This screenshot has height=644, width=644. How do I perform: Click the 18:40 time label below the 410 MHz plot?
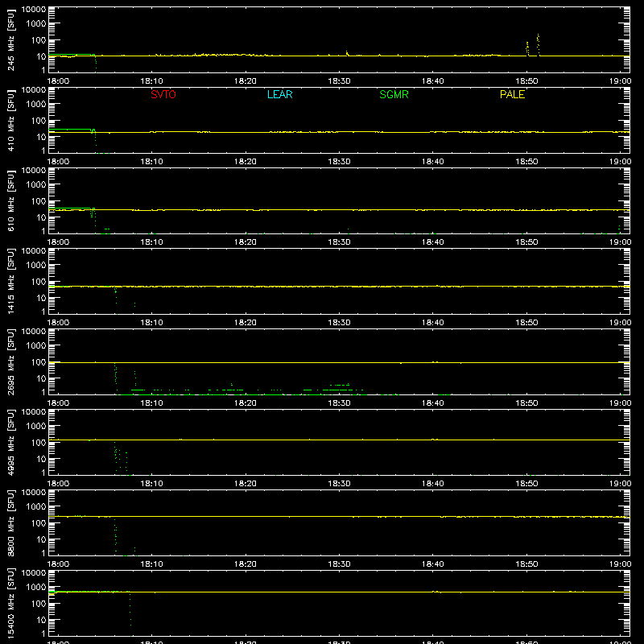coord(433,162)
